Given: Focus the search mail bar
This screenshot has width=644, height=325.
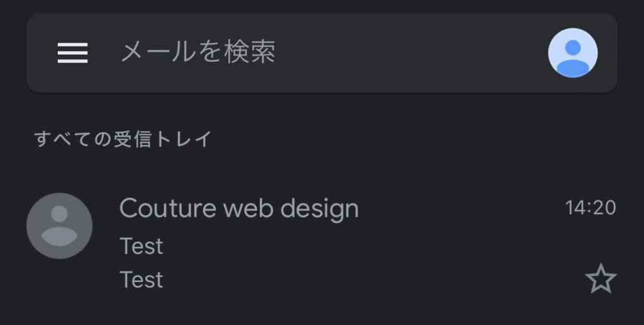Looking at the screenshot, I should (321, 53).
